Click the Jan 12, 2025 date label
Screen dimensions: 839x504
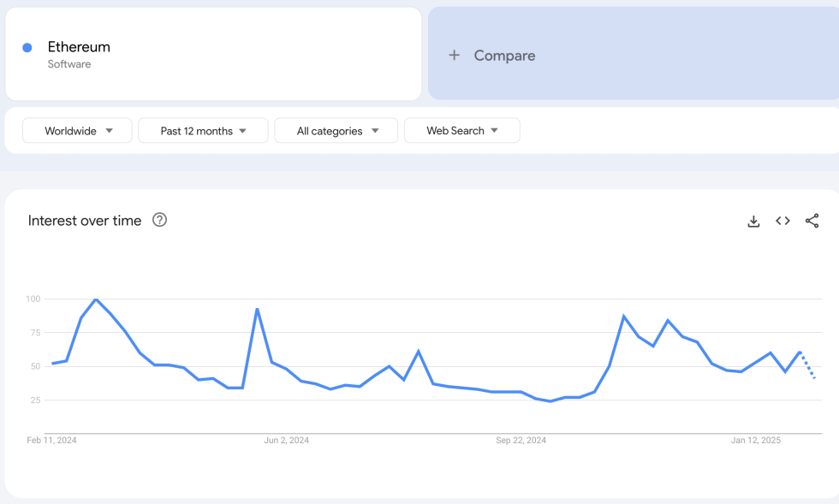click(755, 441)
